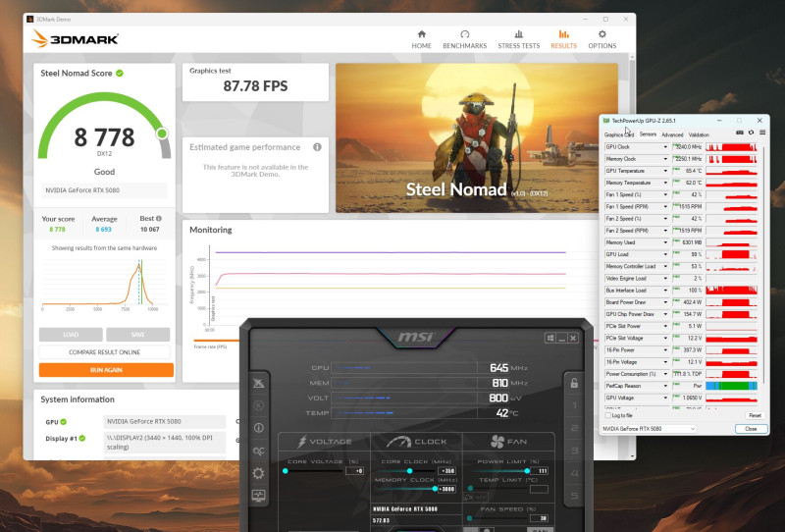Image resolution: width=785 pixels, height=532 pixels.
Task: Click the Core Clock +350 value field
Action: [x=446, y=471]
